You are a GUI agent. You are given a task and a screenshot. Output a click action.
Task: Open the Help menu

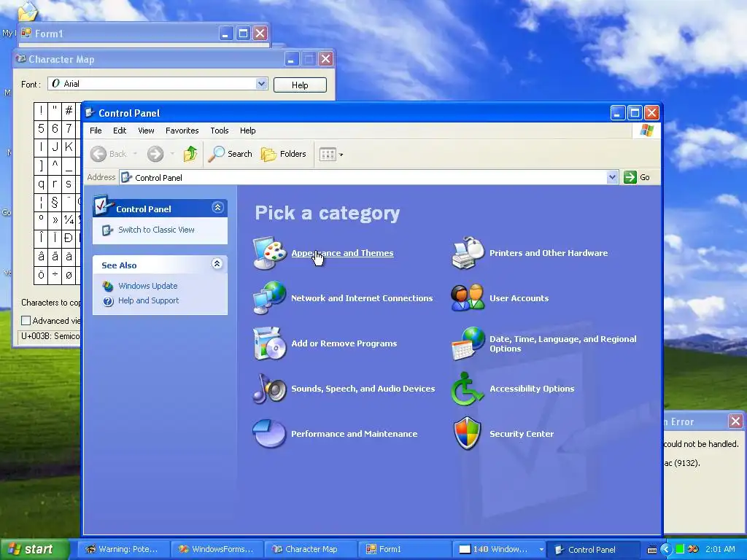(248, 131)
